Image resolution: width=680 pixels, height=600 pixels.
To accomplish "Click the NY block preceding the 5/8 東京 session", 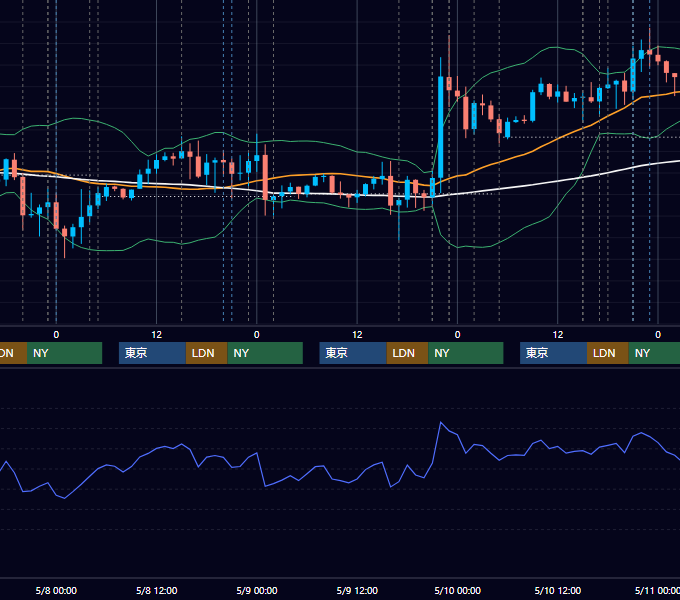I will pyautogui.click(x=64, y=353).
